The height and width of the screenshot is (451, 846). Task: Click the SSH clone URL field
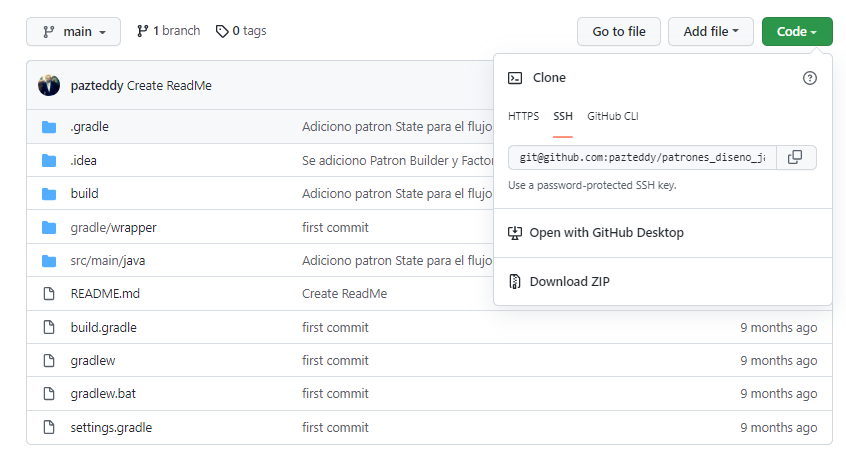coord(642,158)
